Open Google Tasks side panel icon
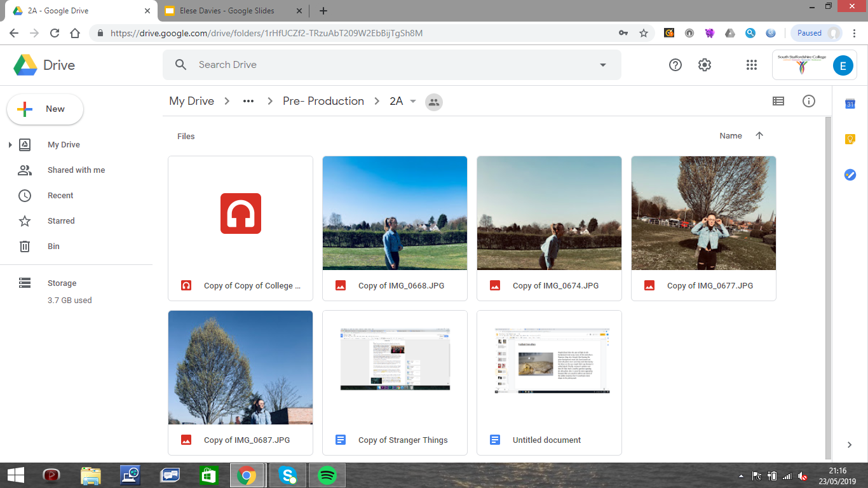 [850, 175]
